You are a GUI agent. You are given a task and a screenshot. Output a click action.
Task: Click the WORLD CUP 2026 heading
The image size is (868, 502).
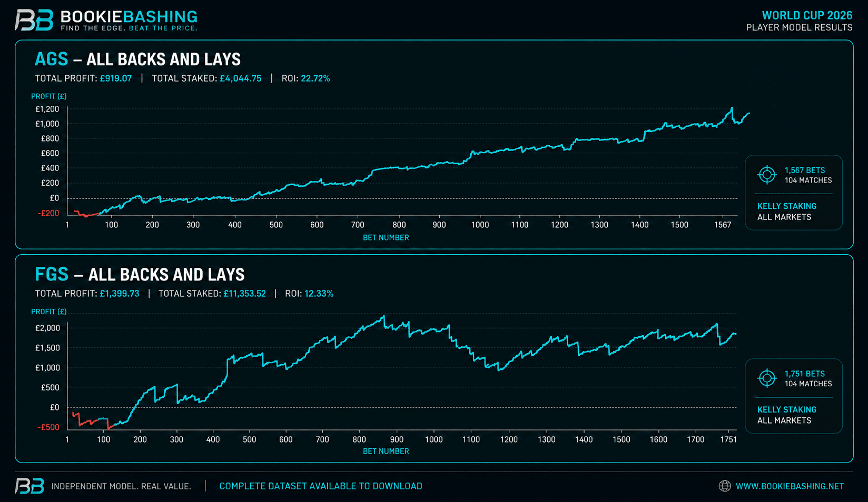[x=807, y=15]
